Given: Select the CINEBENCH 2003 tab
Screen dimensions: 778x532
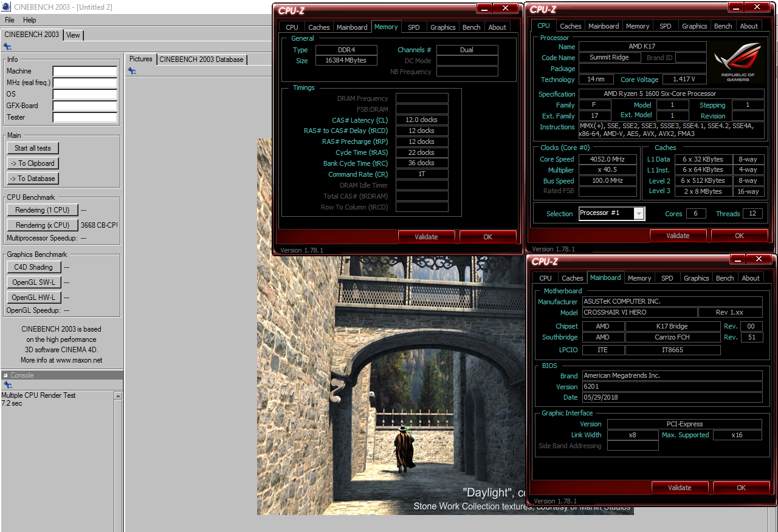Looking at the screenshot, I should (32, 35).
